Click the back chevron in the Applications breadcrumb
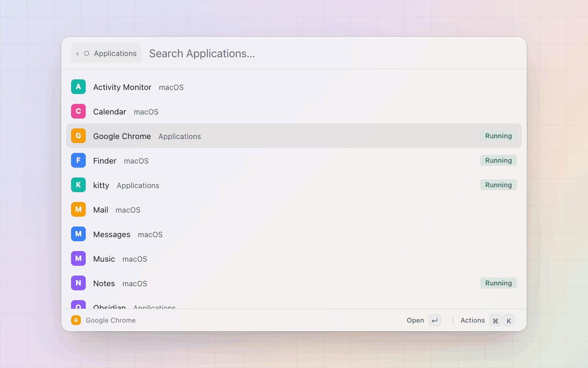 click(x=78, y=54)
